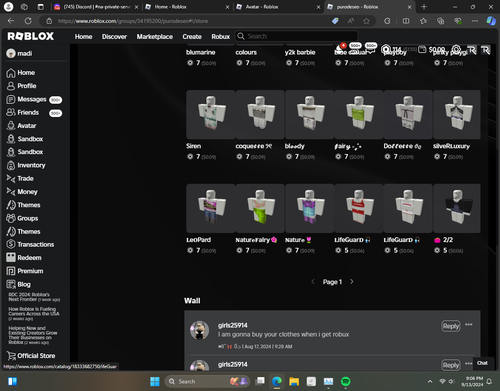Viewport: 500px width, 391px height.
Task: Open the Edge settings and more menu
Action: click(475, 21)
